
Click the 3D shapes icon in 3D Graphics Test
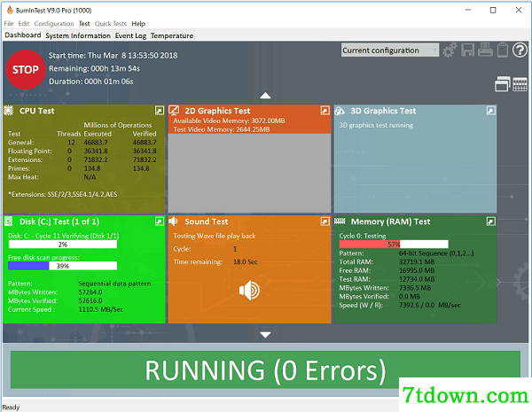click(340, 111)
